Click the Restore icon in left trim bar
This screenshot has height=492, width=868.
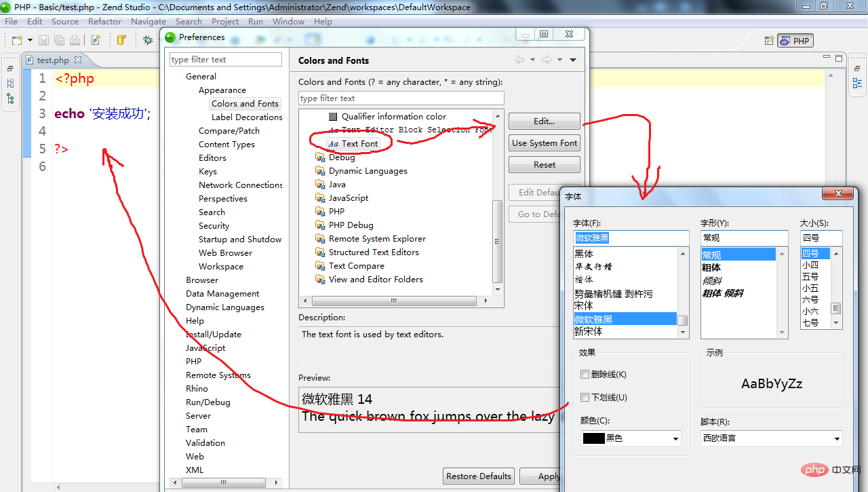click(x=10, y=69)
